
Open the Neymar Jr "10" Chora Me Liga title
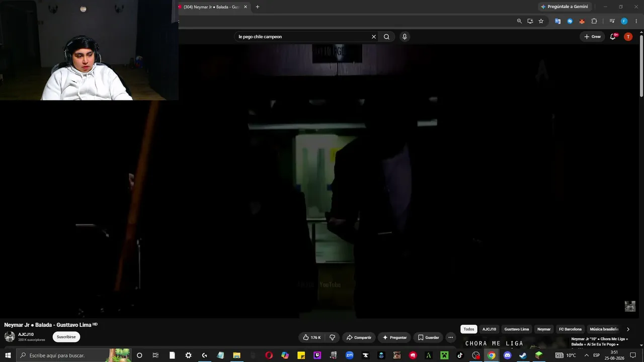[x=600, y=342]
